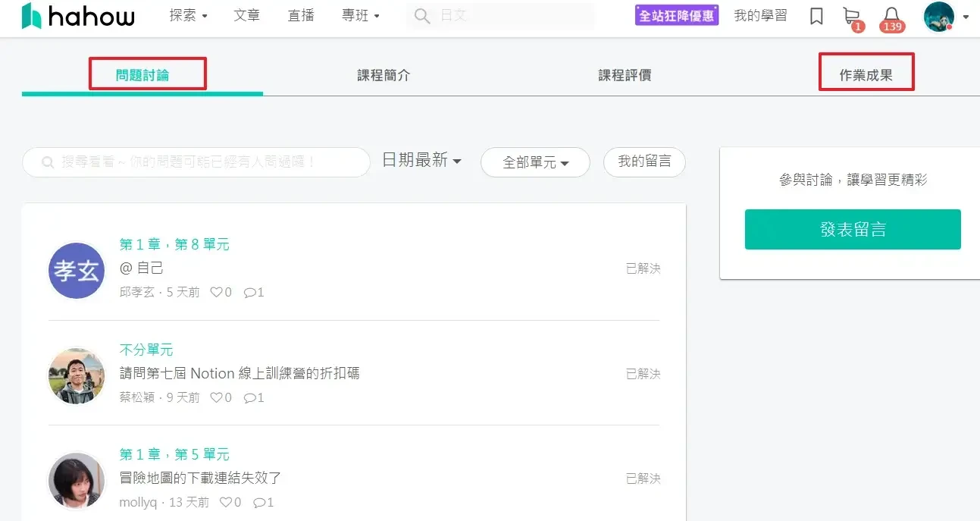The height and width of the screenshot is (521, 980).
Task: Click the 我的留言 filter button
Action: tap(644, 162)
